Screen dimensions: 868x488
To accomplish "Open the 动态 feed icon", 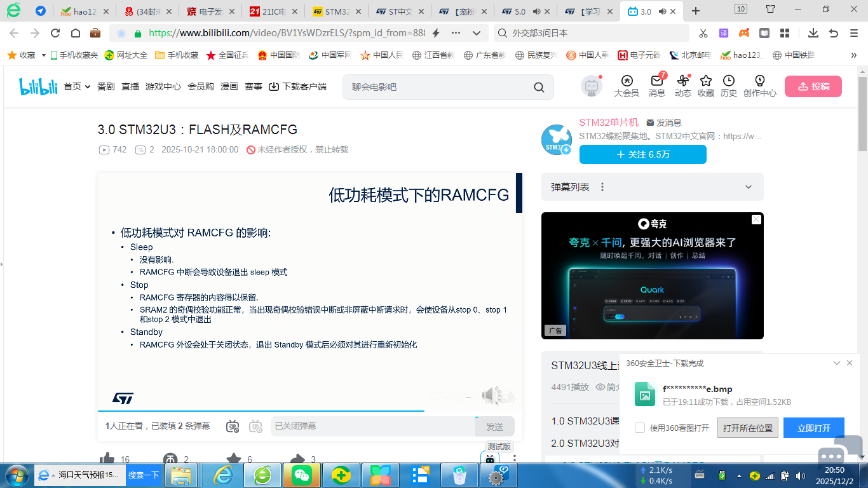I will pyautogui.click(x=682, y=81).
